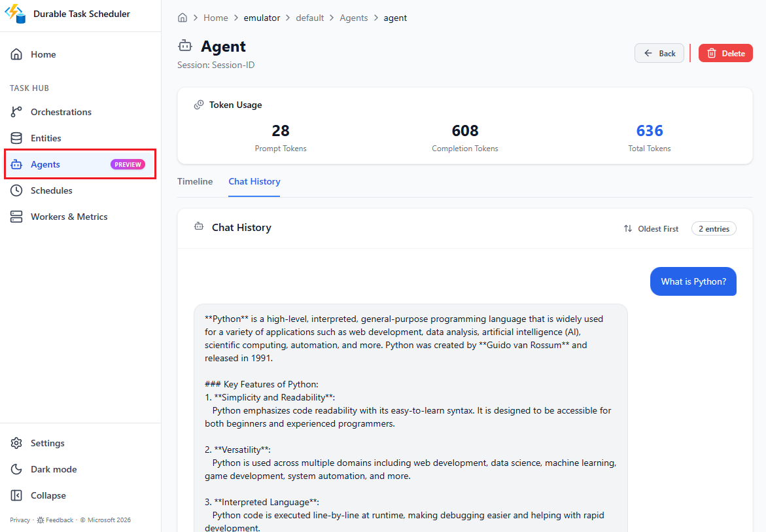Click the Workers & Metrics server icon

tap(16, 217)
